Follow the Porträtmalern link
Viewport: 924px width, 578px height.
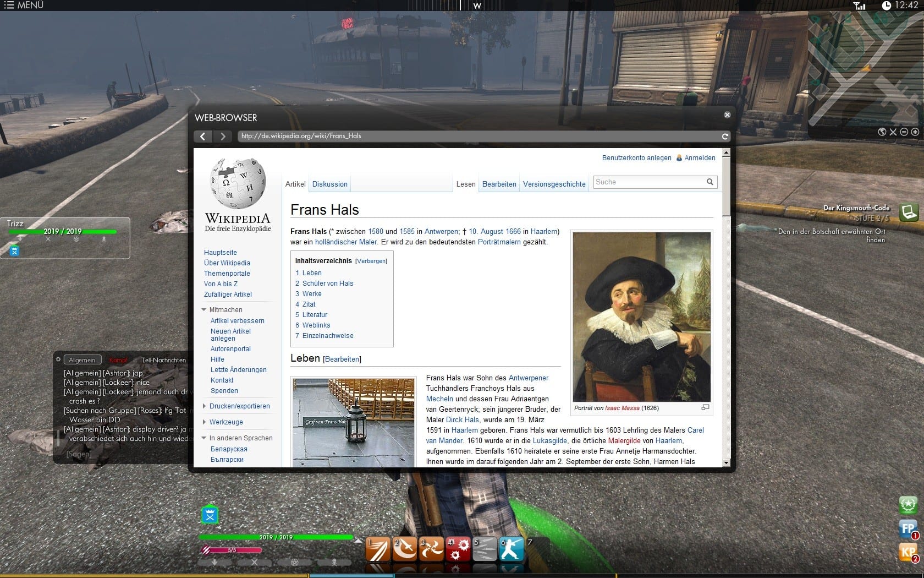[499, 242]
